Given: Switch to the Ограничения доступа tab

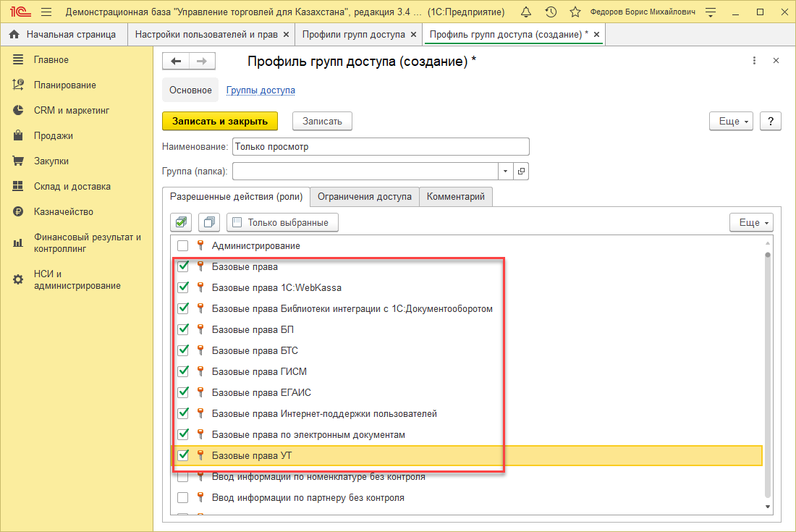Looking at the screenshot, I should 365,197.
